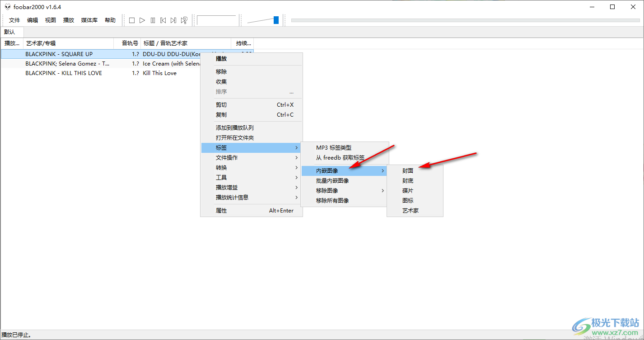Click the foobar2000 alien app icon
Viewport: 644px width, 340px height.
(7, 7)
